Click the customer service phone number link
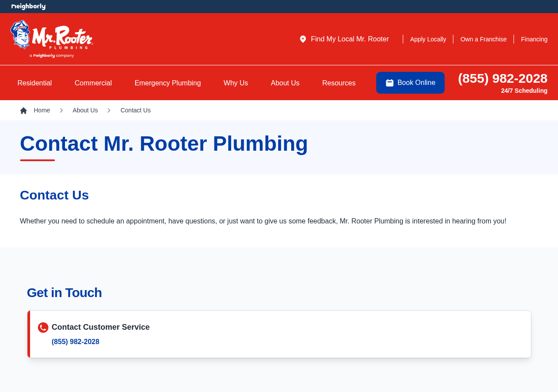 click(x=75, y=342)
